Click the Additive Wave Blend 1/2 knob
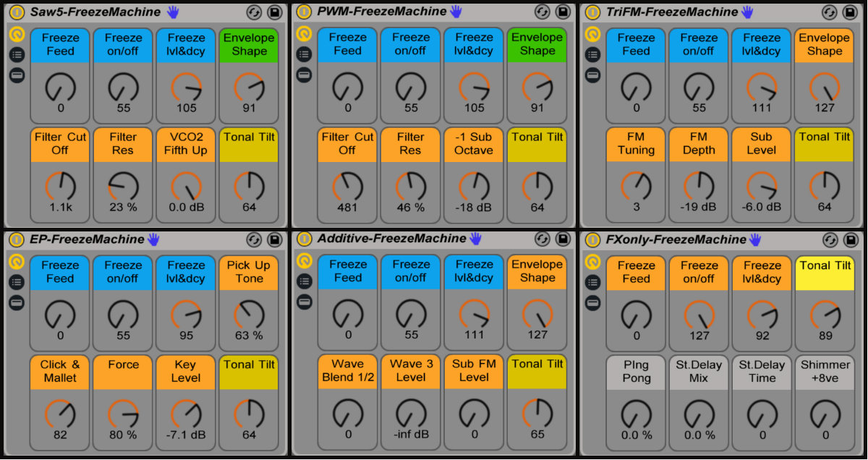Viewport: 868px width, 460px height. click(348, 413)
